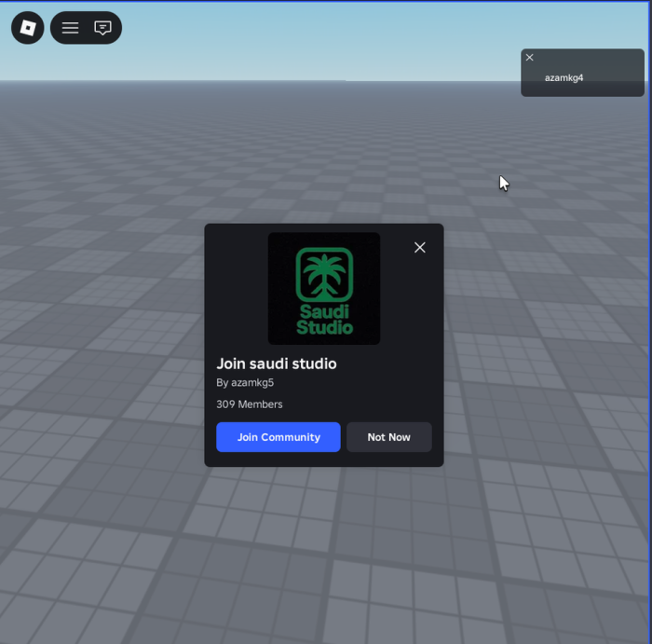The image size is (652, 644).
Task: Close the Join saudi studio dialog
Action: tap(419, 248)
